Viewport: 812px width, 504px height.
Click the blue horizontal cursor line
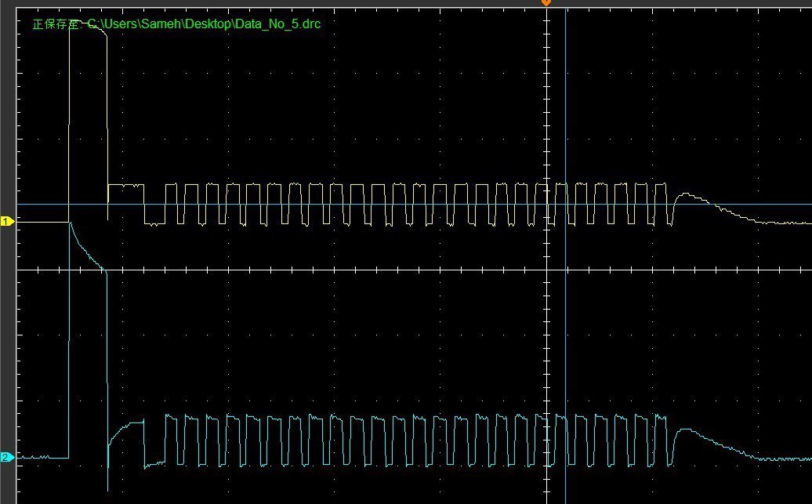click(415, 204)
